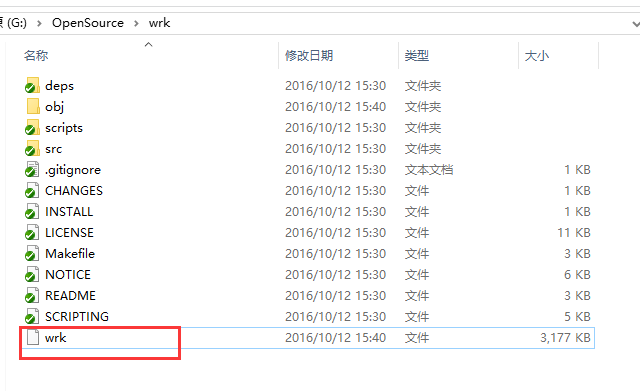Click 2016/10/12 15:40 date of wrk
640x391 pixels.
point(336,338)
